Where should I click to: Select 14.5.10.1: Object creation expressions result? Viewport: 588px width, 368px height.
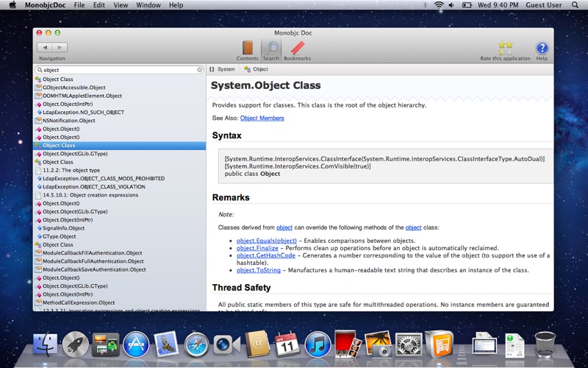tap(119, 195)
